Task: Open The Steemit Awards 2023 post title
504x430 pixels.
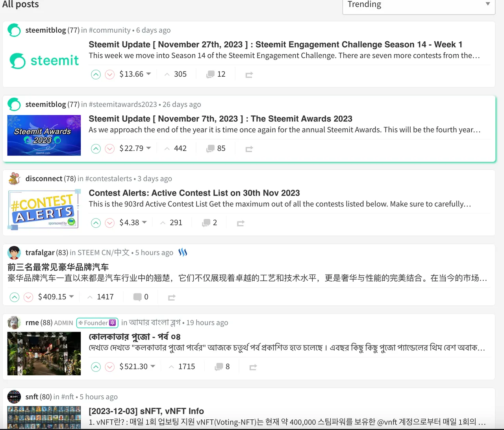Action: 220,119
